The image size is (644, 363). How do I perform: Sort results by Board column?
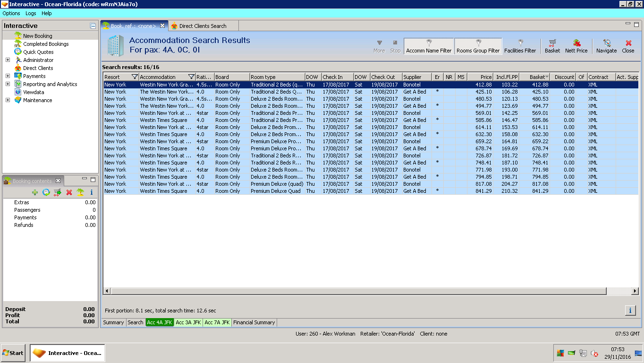tap(232, 77)
